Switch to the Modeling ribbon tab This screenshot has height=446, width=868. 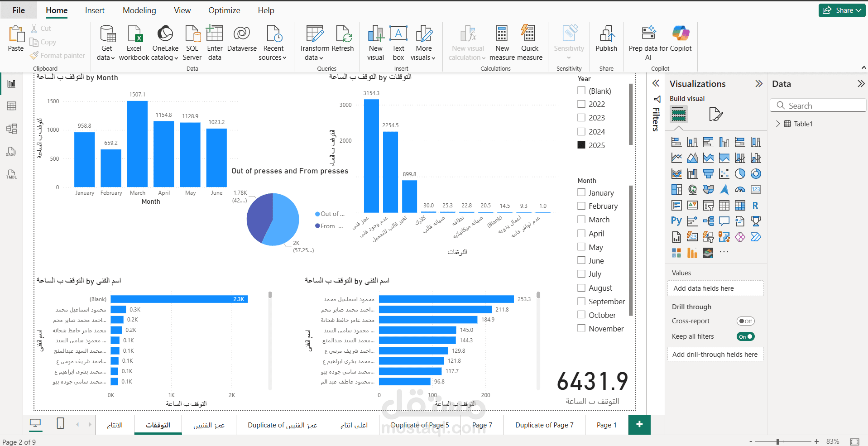click(x=139, y=10)
